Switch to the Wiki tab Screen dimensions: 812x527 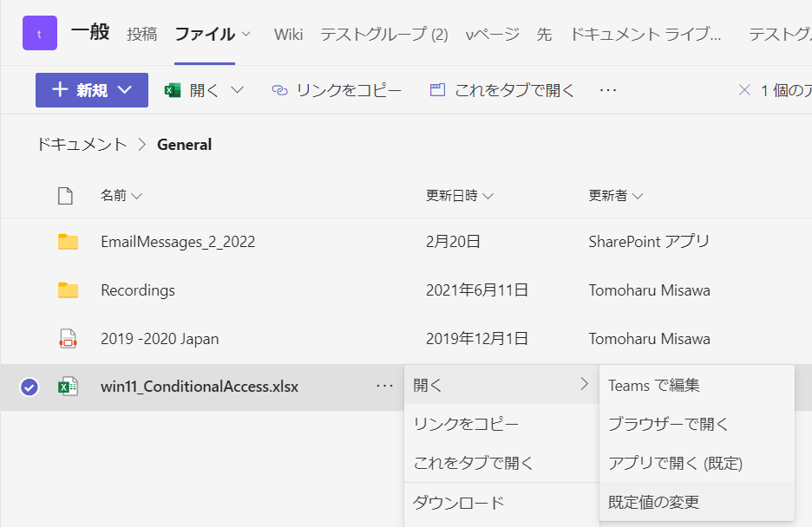288,34
